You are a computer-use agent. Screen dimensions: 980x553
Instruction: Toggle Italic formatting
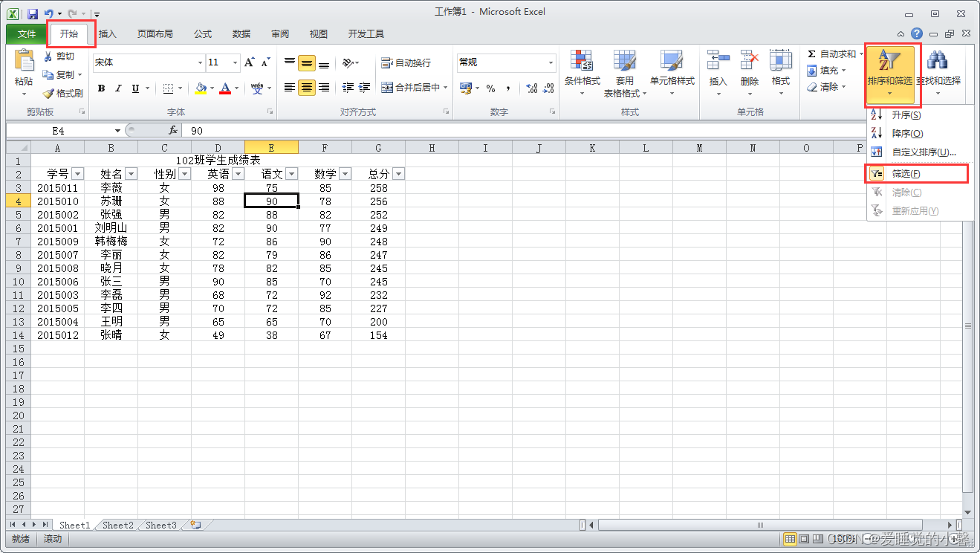coord(118,88)
